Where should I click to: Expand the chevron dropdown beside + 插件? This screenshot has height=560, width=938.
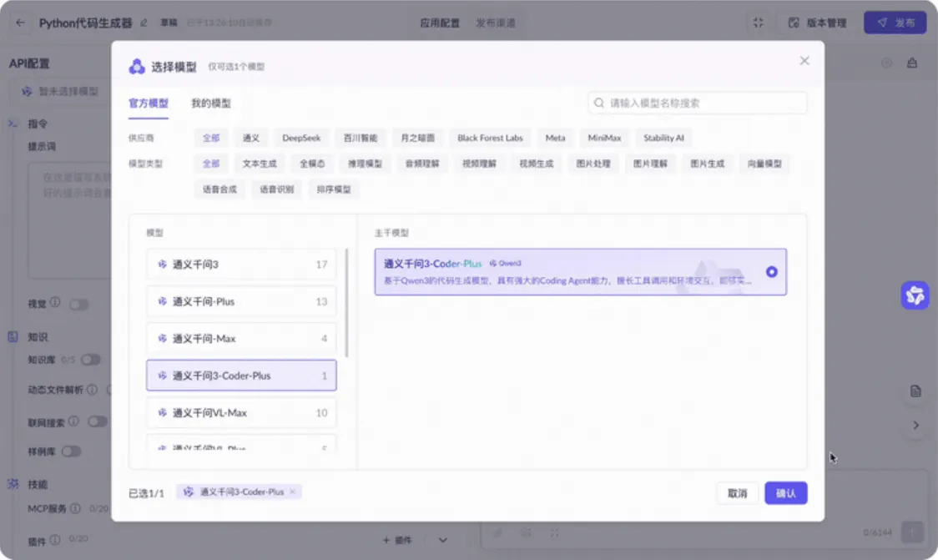click(442, 540)
